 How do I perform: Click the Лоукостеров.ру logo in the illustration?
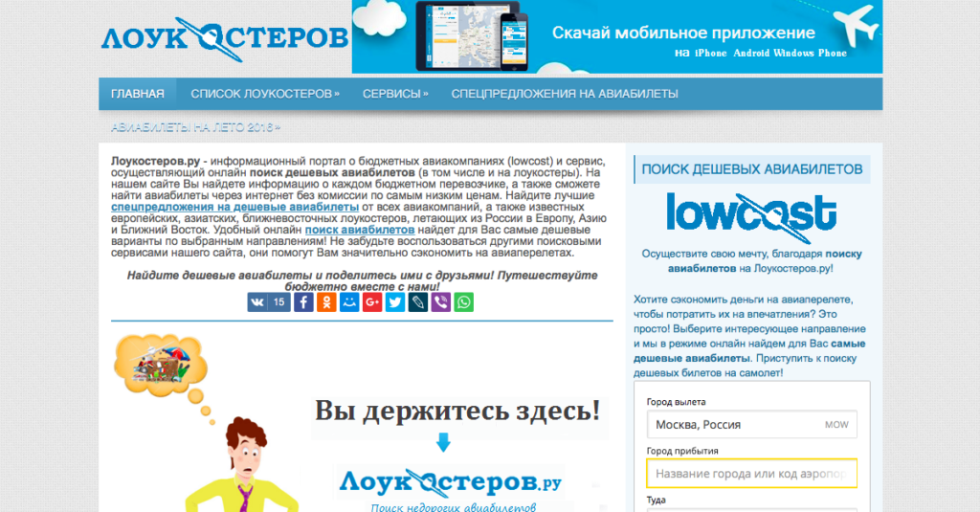[x=450, y=482]
